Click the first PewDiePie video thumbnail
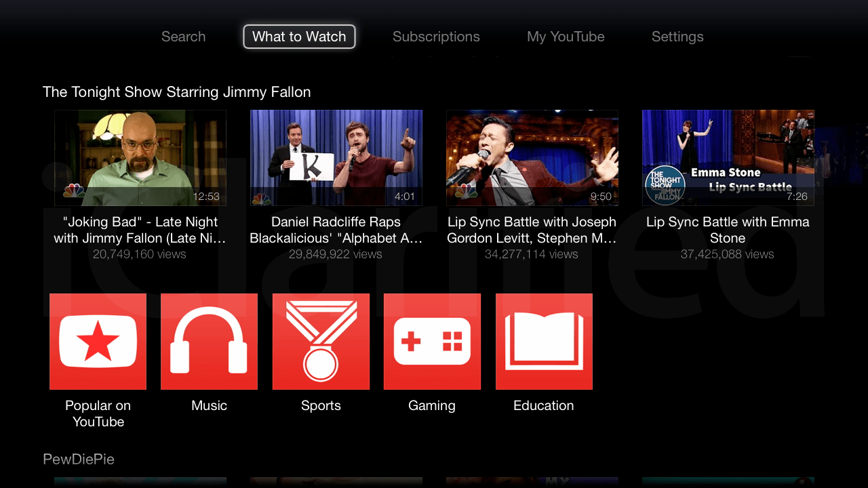This screenshot has height=488, width=868. (140, 483)
